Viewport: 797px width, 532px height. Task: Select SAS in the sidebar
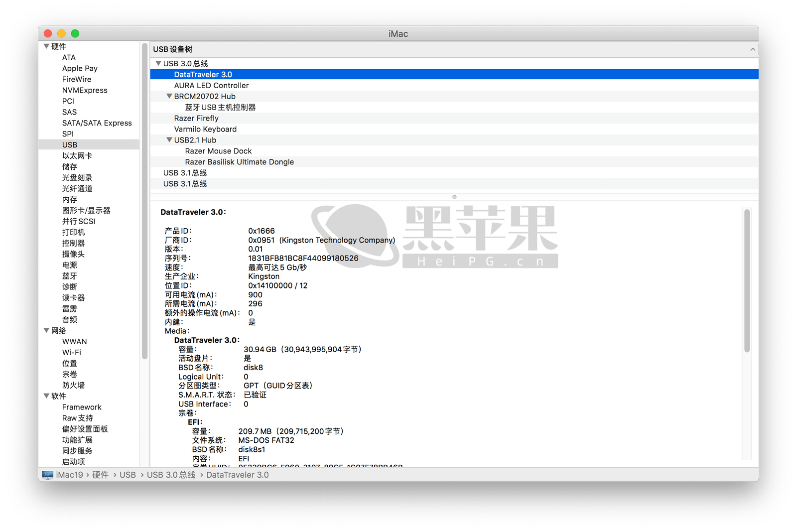[69, 112]
